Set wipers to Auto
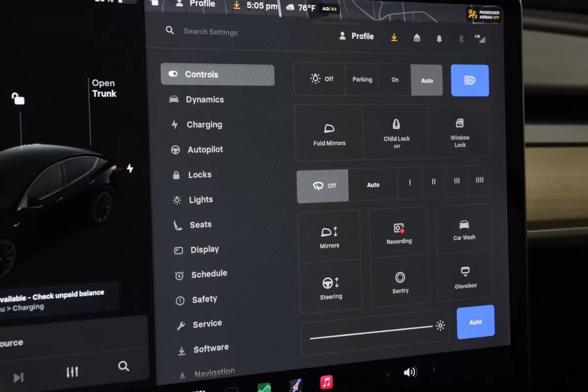588x392 pixels. pyautogui.click(x=373, y=185)
